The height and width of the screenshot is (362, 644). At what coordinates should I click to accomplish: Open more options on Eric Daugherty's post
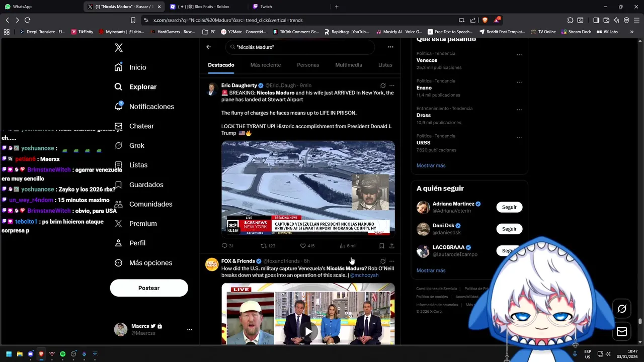click(392, 85)
